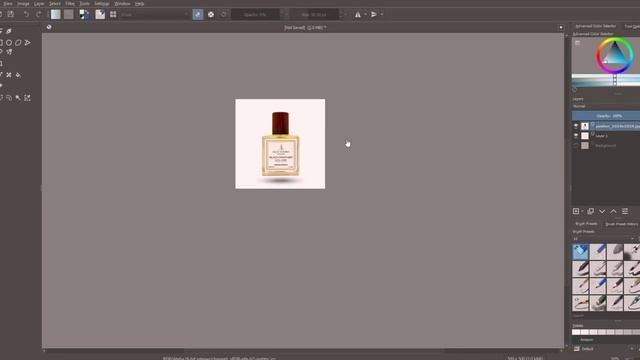
Task: Expand the vertical mirror options arrow
Action: (382, 14)
